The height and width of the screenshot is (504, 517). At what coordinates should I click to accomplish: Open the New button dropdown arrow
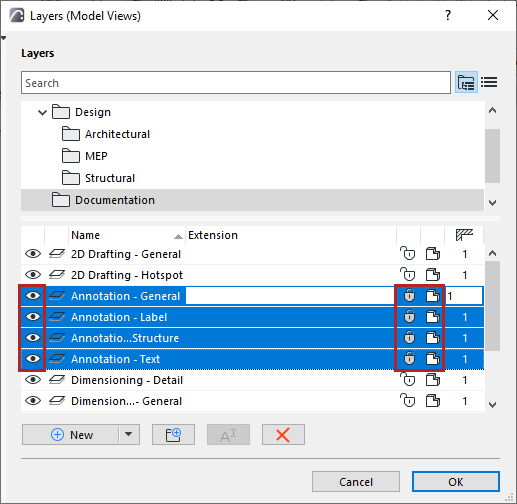[129, 434]
